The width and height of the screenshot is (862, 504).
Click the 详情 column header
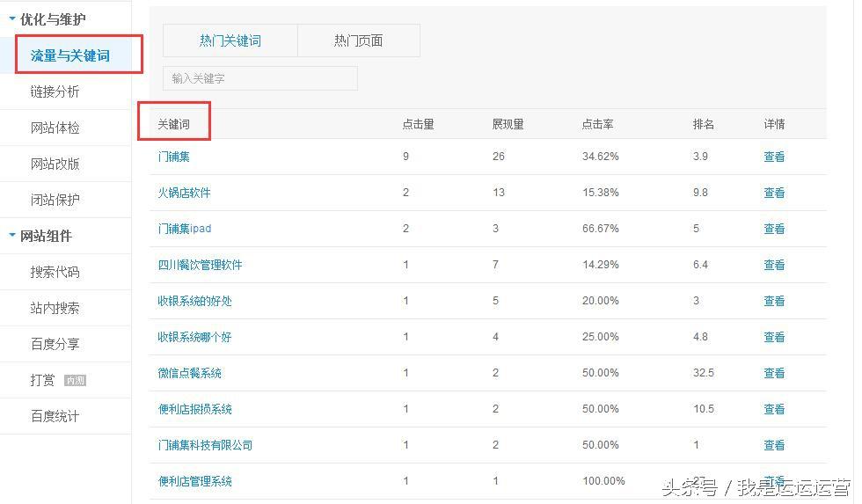click(x=774, y=124)
